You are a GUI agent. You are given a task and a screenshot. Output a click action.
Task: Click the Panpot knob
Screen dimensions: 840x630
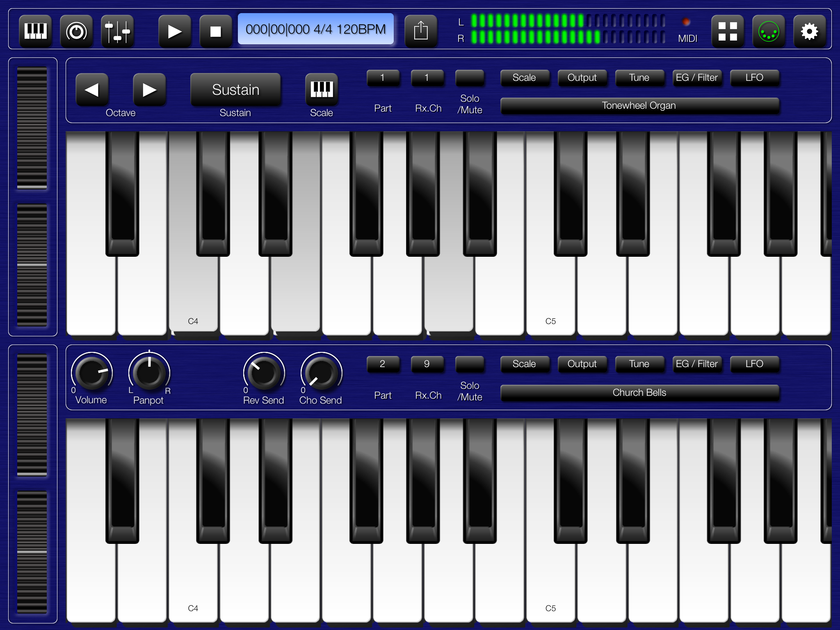(149, 372)
